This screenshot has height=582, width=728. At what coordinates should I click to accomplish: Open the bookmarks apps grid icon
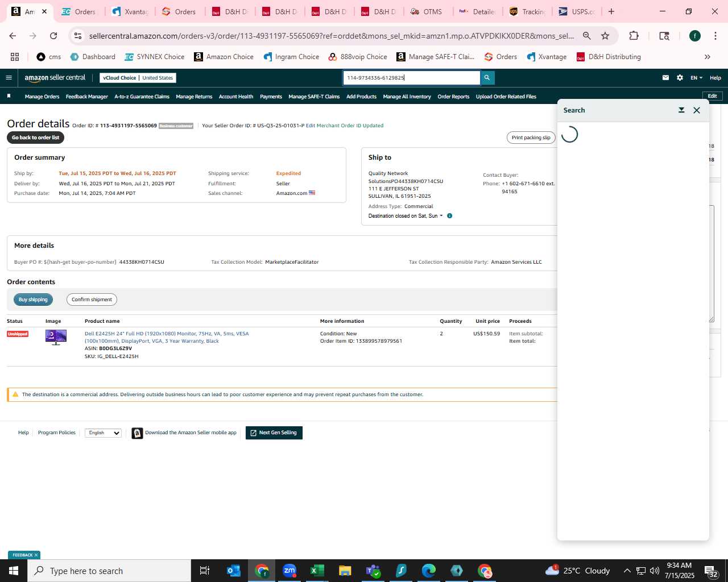point(15,57)
